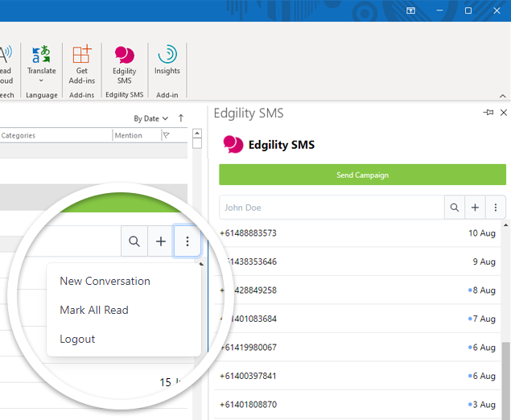Click flag column header icon

167,135
